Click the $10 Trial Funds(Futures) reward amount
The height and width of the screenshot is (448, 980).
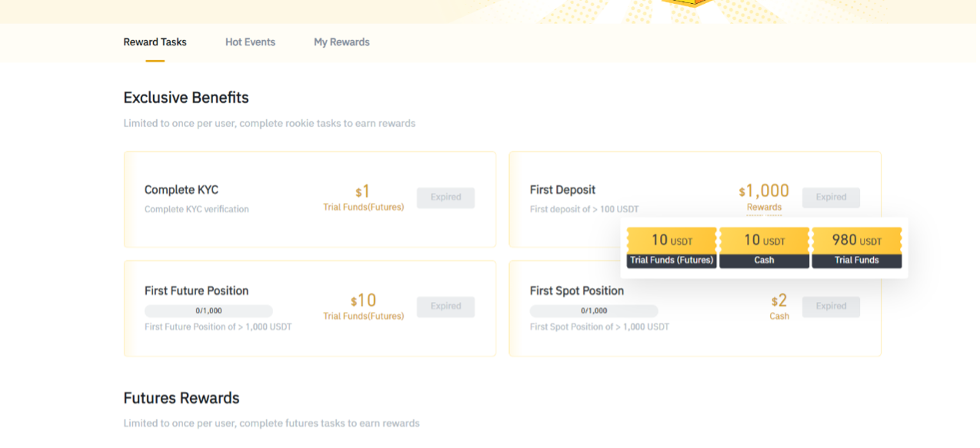363,306
